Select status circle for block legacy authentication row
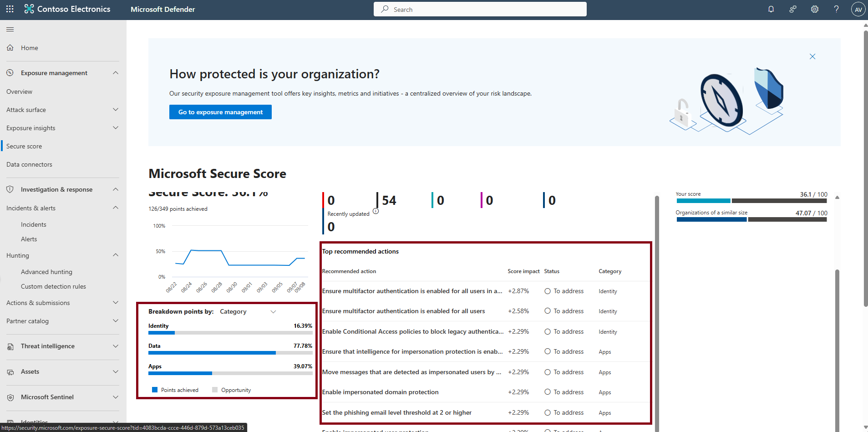868x432 pixels. [x=548, y=332]
